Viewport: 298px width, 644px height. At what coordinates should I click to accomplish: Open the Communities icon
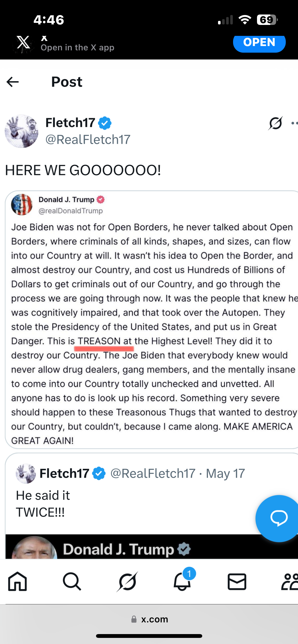pos(290,581)
